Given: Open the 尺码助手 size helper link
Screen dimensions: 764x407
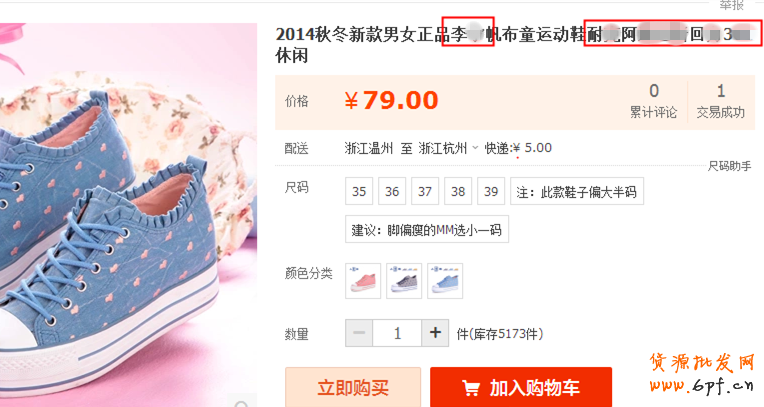Looking at the screenshot, I should (729, 166).
